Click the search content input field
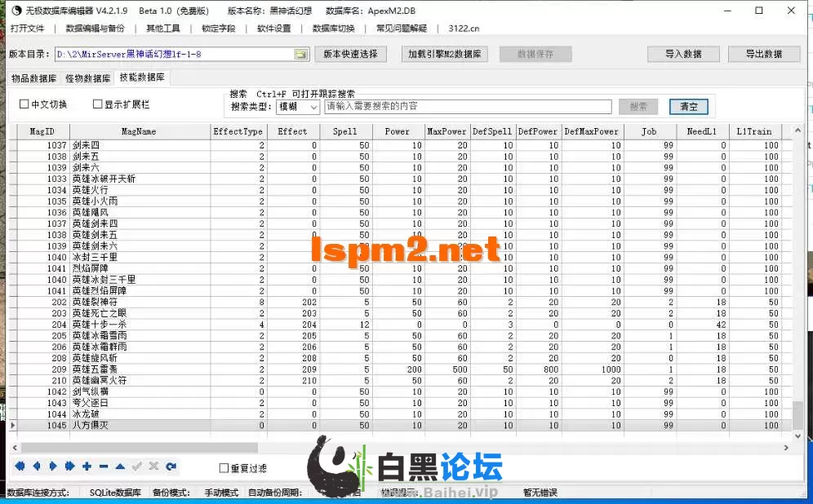The image size is (813, 504). tap(468, 107)
